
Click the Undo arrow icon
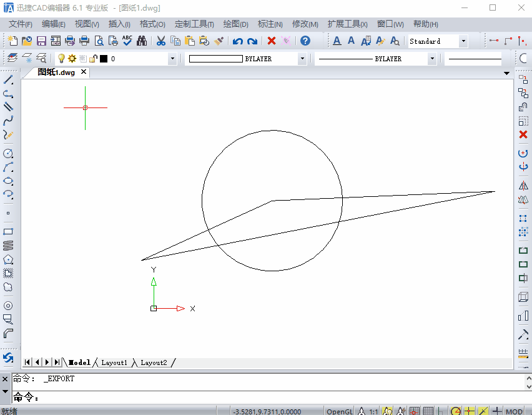237,41
